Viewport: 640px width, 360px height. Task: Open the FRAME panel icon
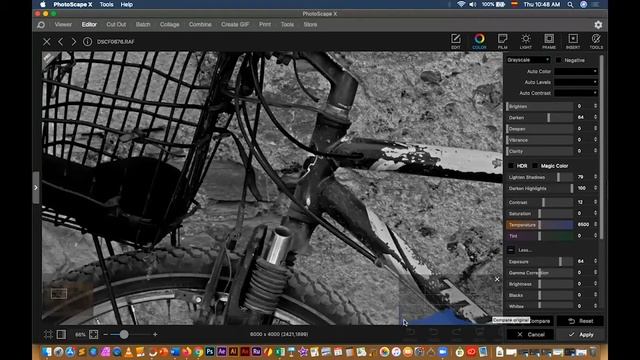click(x=549, y=41)
